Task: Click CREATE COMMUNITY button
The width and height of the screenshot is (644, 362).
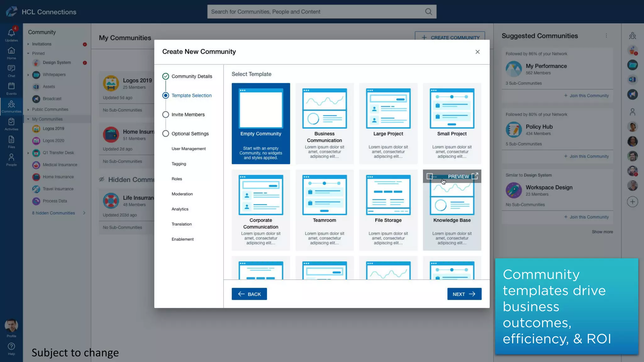Action: [450, 36]
